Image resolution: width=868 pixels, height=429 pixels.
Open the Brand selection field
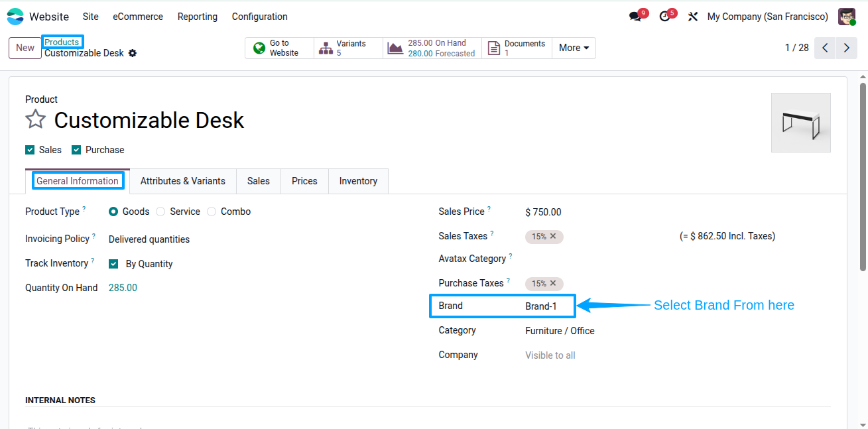541,306
